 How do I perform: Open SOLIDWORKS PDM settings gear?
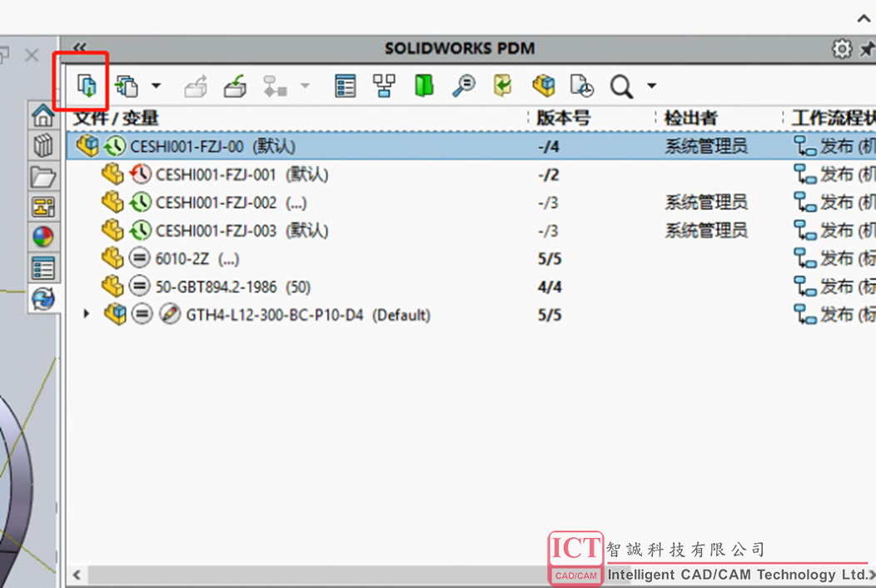pyautogui.click(x=842, y=49)
